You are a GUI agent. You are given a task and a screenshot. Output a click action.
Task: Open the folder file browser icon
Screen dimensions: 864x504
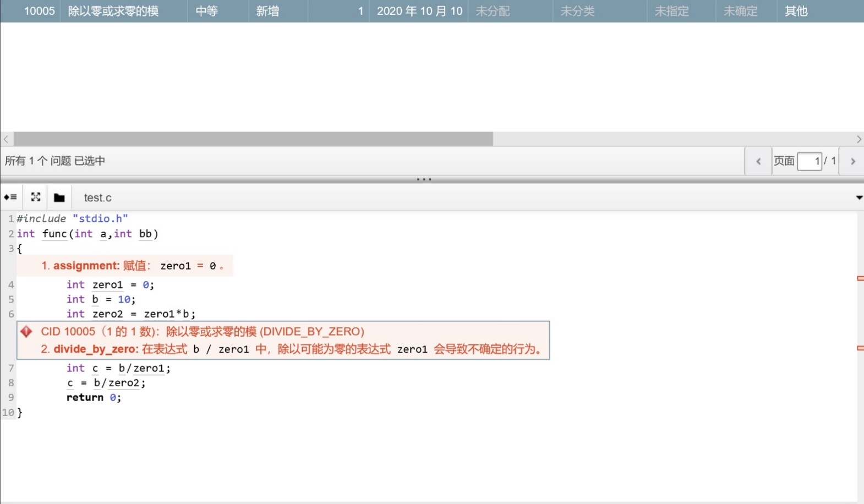click(59, 198)
